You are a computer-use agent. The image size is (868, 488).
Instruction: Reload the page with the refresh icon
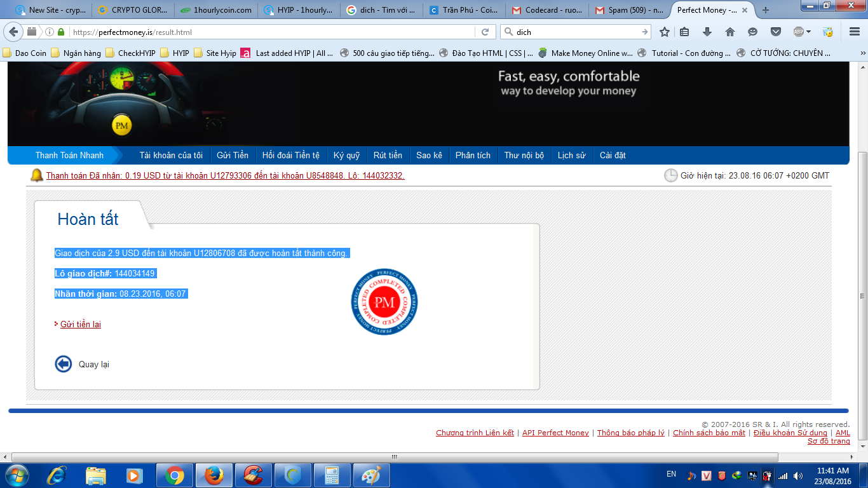coord(485,32)
